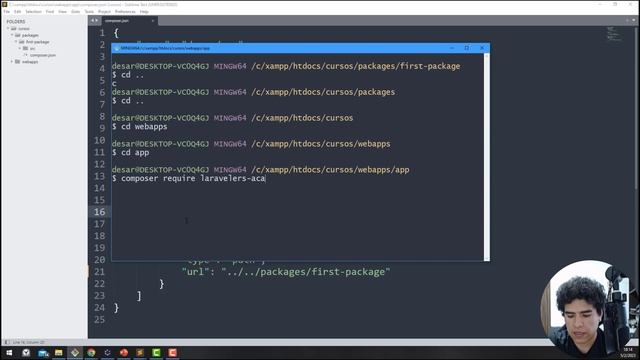Click the Sublime minimap at top right
Viewport: 640px width, 360px height.
613,33
